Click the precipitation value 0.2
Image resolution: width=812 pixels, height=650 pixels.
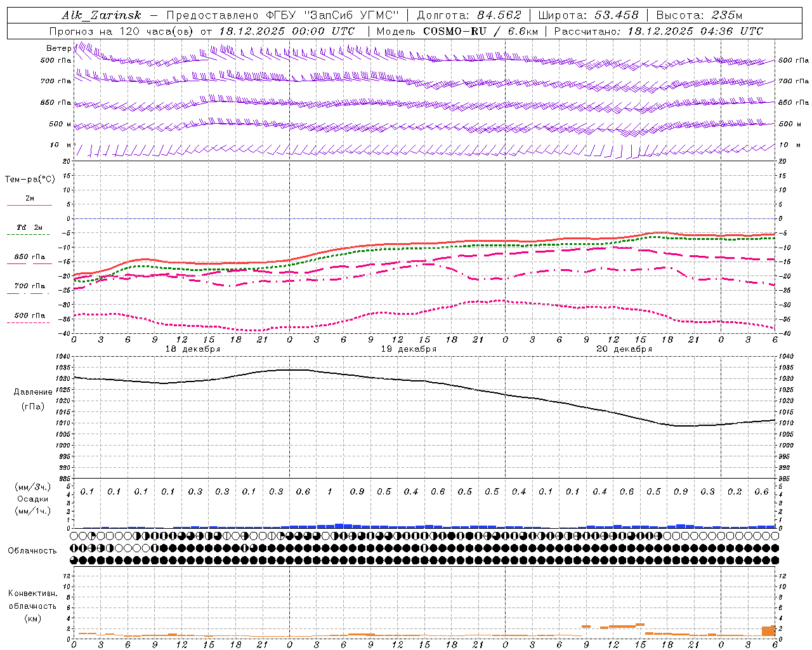735,492
